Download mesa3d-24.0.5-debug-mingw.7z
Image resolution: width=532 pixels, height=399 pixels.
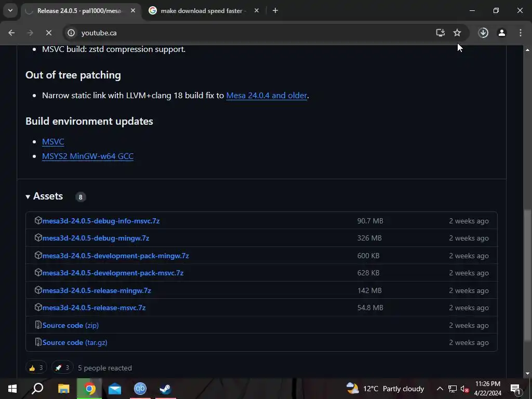(96, 238)
